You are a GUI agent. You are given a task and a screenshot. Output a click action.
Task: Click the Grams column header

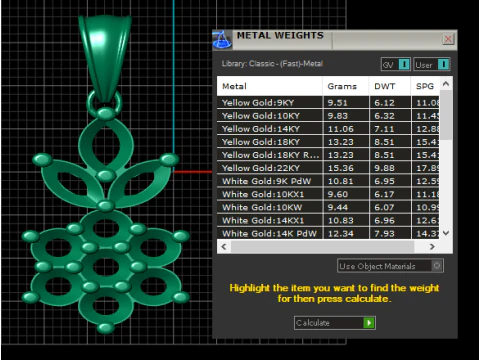(x=346, y=86)
